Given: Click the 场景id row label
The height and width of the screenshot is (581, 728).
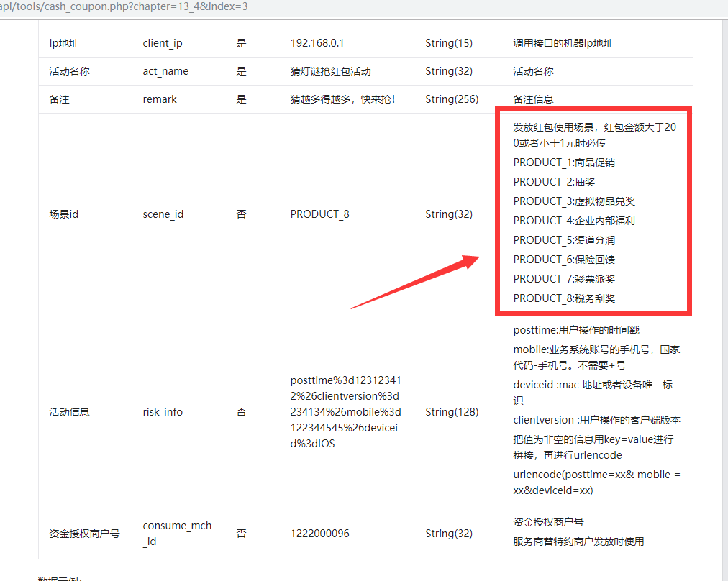Looking at the screenshot, I should pos(64,214).
